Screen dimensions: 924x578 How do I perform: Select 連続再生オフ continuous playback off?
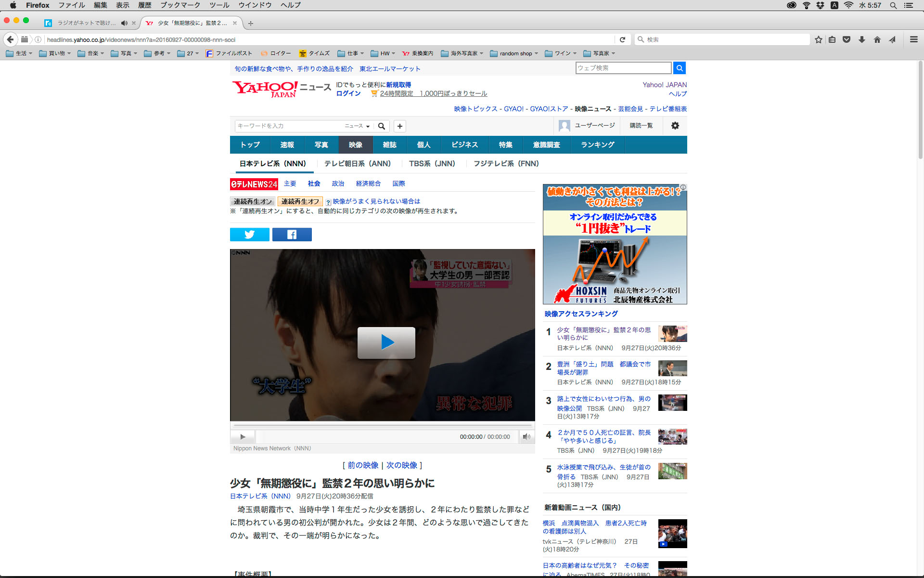[x=300, y=201]
